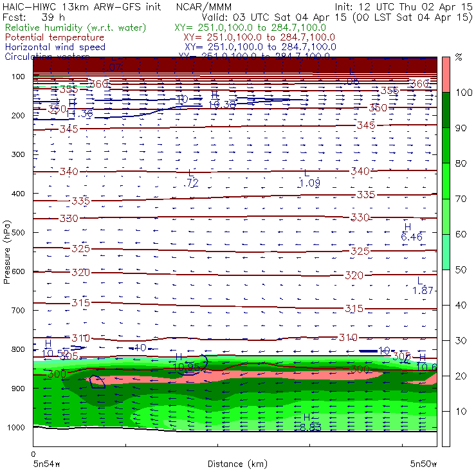Click the wind minimum value '1.09'

pyautogui.click(x=309, y=183)
